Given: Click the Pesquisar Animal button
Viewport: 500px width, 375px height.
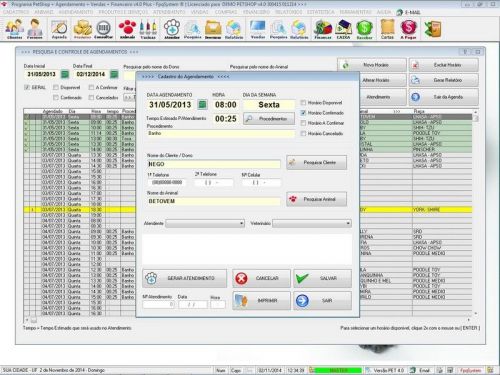Looking at the screenshot, I should [316, 199].
